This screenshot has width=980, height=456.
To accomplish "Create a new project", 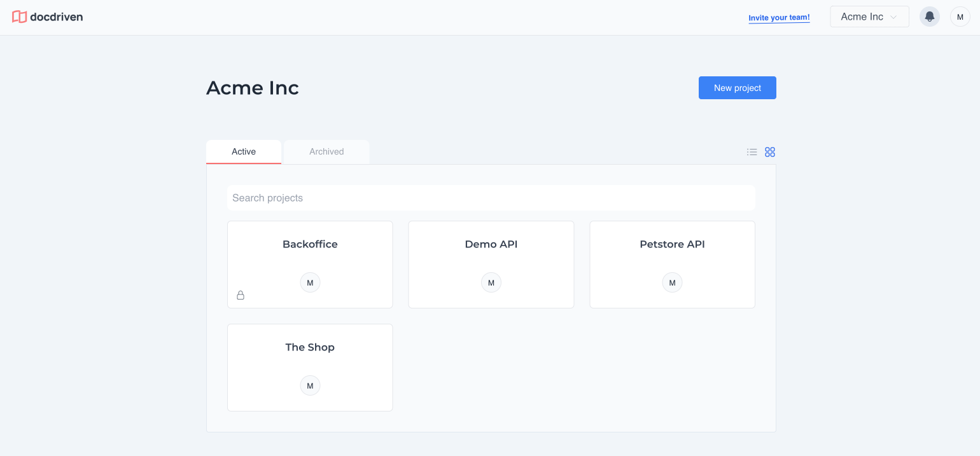I will click(737, 88).
